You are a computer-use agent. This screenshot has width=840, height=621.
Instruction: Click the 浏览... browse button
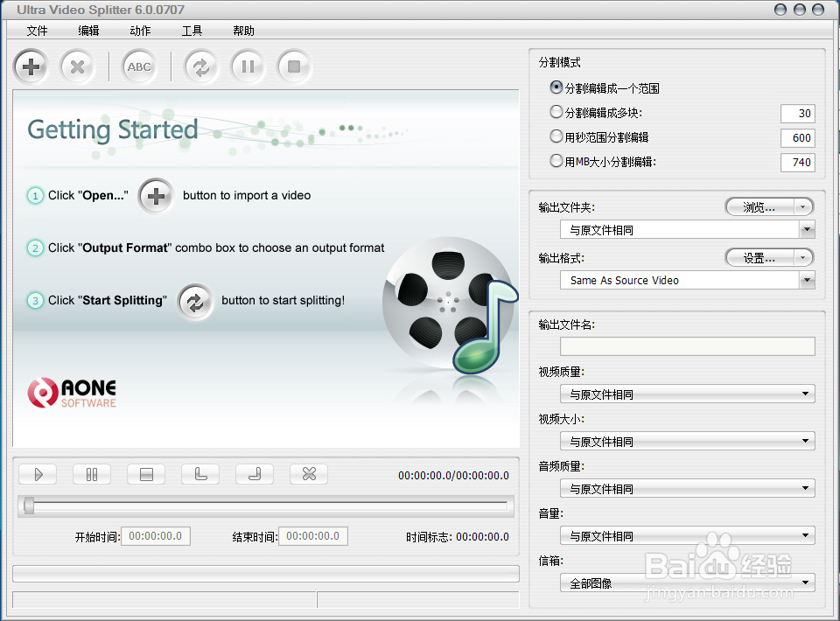759,207
